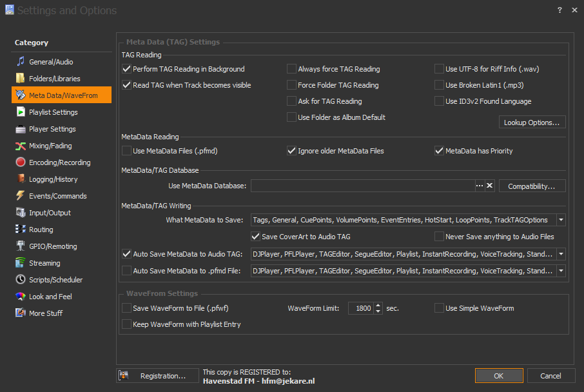The width and height of the screenshot is (584, 392).
Task: Click the Routing category icon
Action: [21, 229]
